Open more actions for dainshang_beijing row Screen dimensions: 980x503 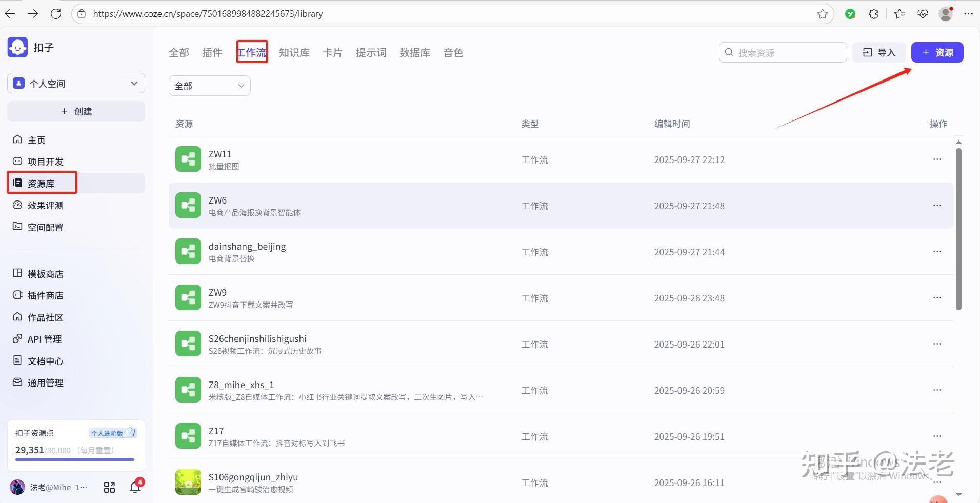[937, 251]
